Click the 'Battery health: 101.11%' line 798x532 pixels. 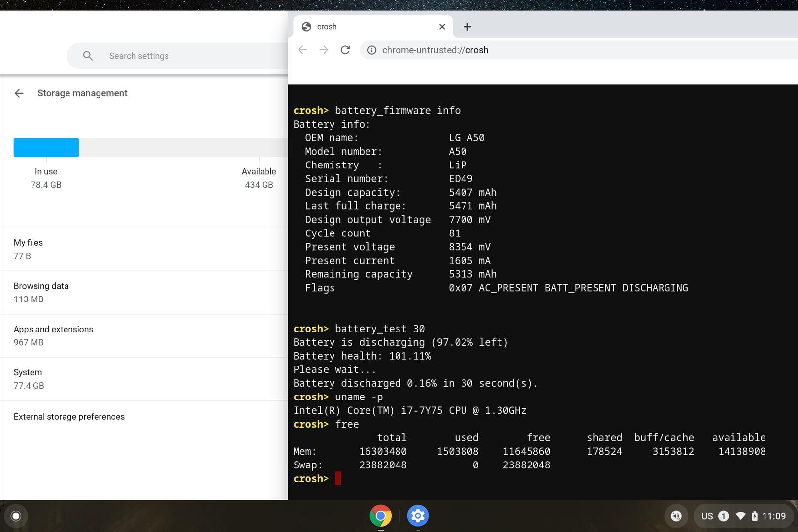click(362, 356)
